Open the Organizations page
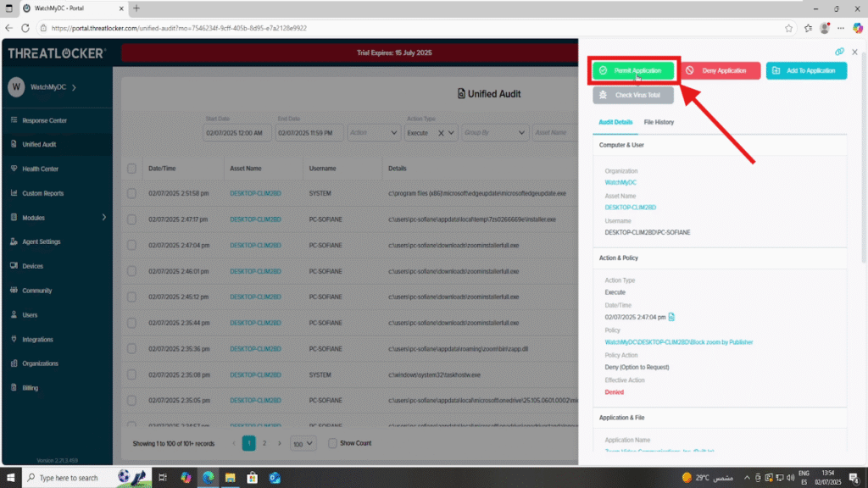Screen dimensions: 868x488 [40, 363]
